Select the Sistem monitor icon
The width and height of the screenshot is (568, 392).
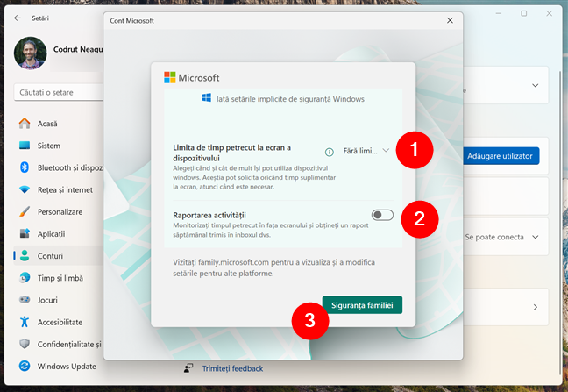click(25, 146)
